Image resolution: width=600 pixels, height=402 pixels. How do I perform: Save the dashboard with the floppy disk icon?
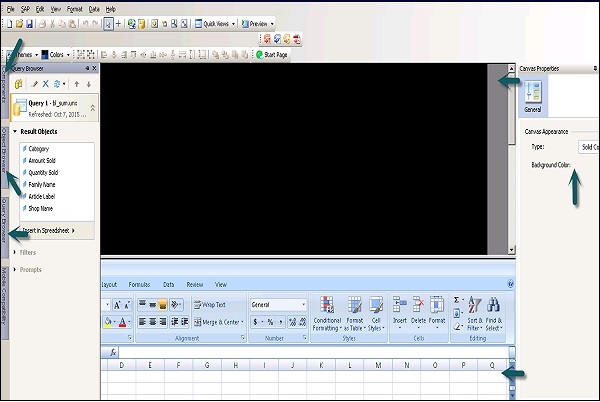(x=29, y=24)
